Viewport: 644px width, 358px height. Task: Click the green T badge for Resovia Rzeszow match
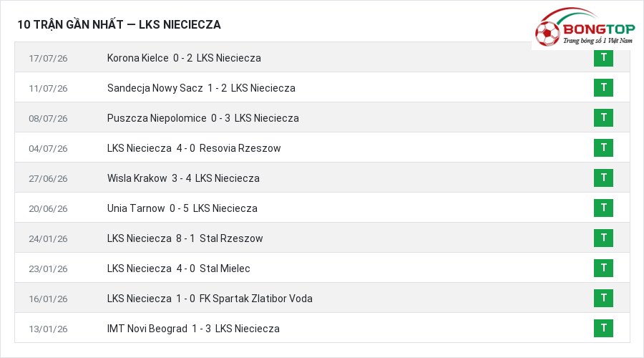[603, 147]
